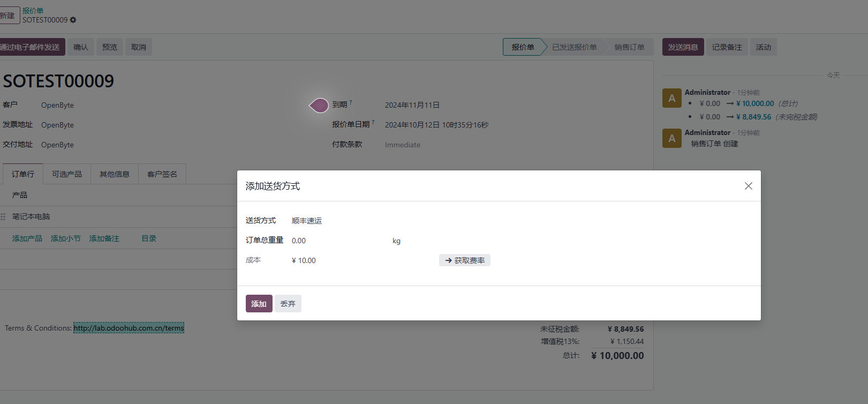Click the 成本 value ¥ 10.00
This screenshot has width=868, height=404.
coord(304,260)
